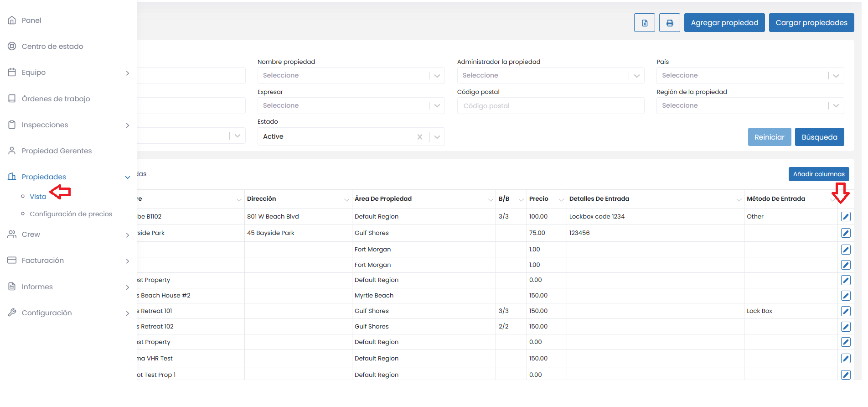Viewport: 868px width, 407px height.
Task: Collapse the Propiedades sidebar menu
Action: tap(127, 177)
